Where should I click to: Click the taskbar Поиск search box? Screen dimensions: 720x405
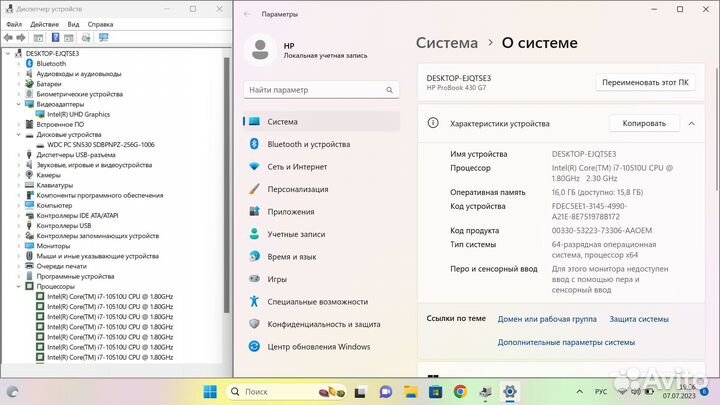tap(286, 392)
